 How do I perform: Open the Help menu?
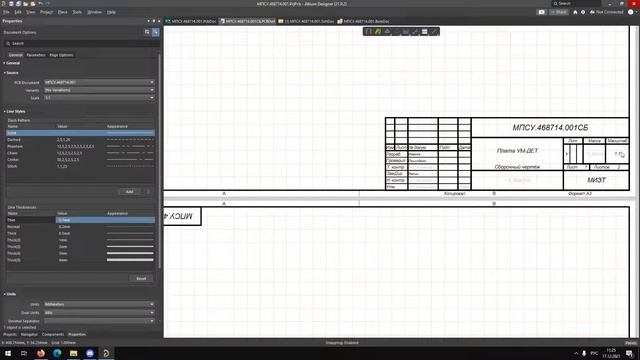(111, 12)
